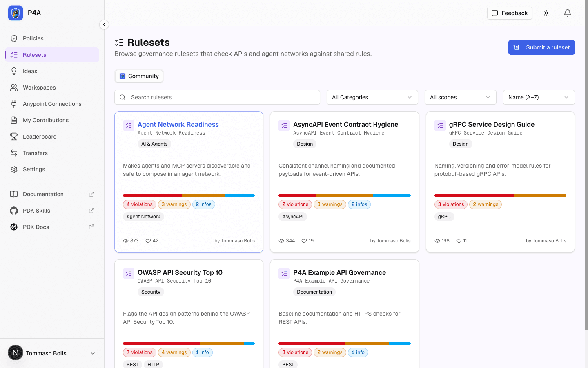This screenshot has width=588, height=368.
Task: Open the All scopes dropdown
Action: click(461, 97)
